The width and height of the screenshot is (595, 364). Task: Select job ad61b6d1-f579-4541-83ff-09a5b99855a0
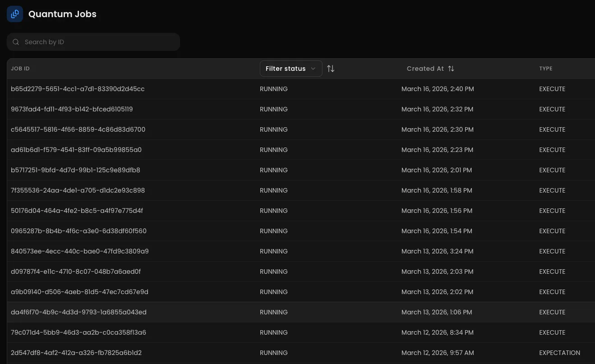[76, 150]
